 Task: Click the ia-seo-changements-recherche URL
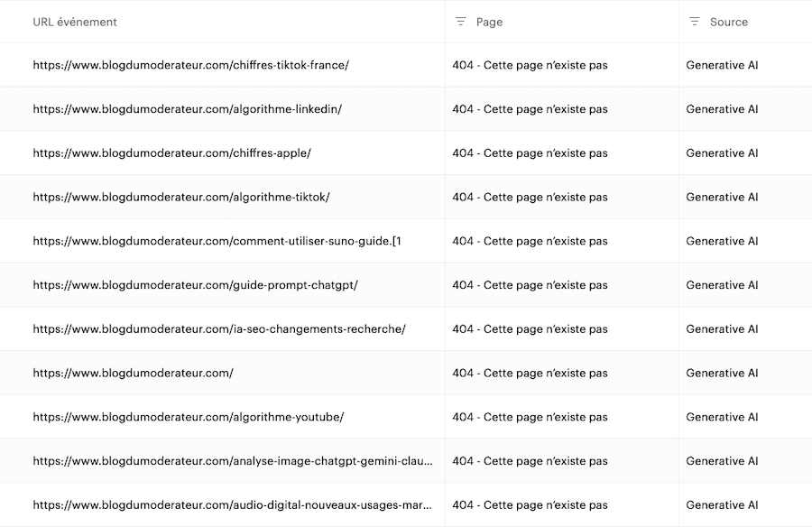219,329
